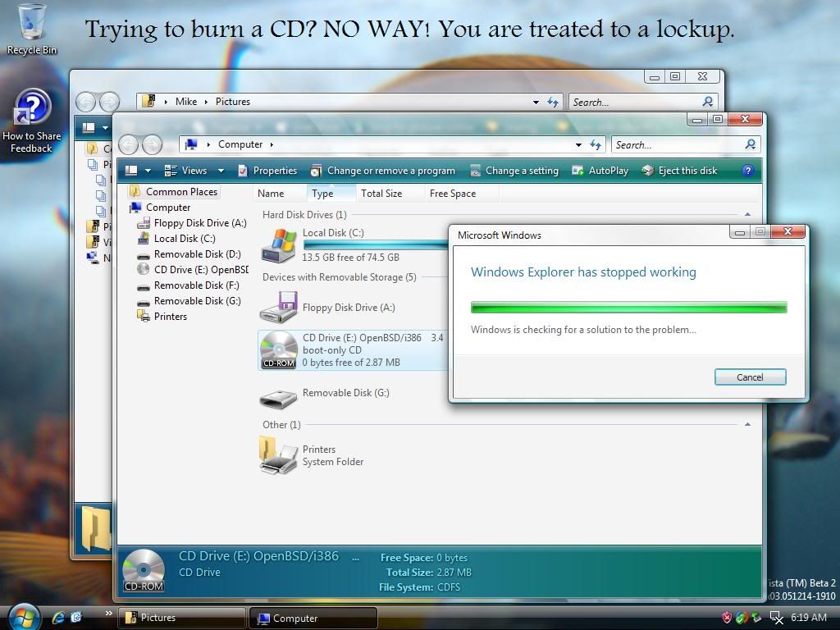Click Mike breadcrumb in Pictures window
The image size is (840, 630).
point(186,102)
